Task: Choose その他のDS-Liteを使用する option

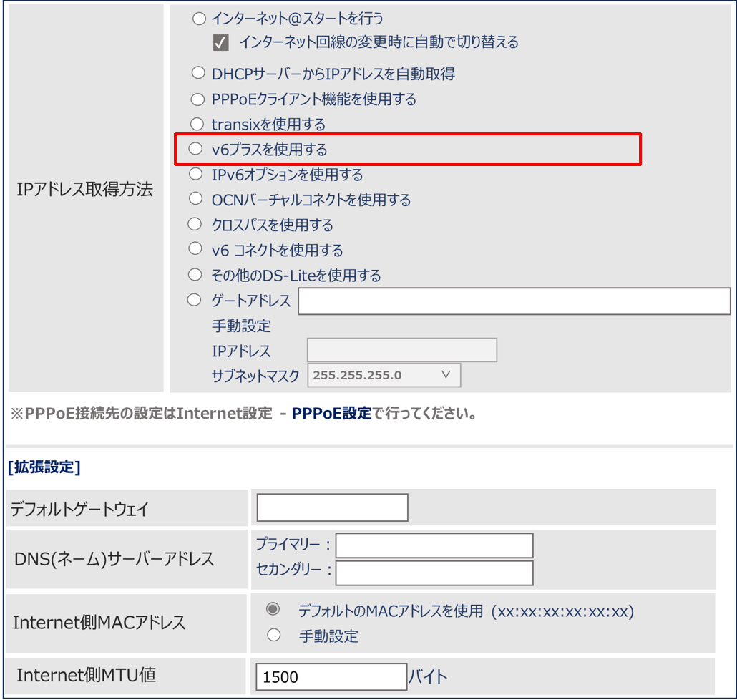Action: [x=195, y=275]
